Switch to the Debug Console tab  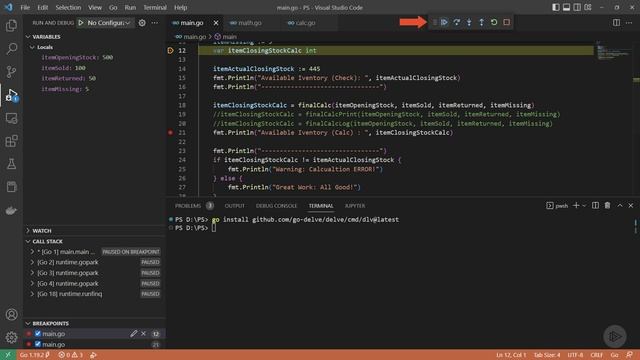pyautogui.click(x=276, y=206)
